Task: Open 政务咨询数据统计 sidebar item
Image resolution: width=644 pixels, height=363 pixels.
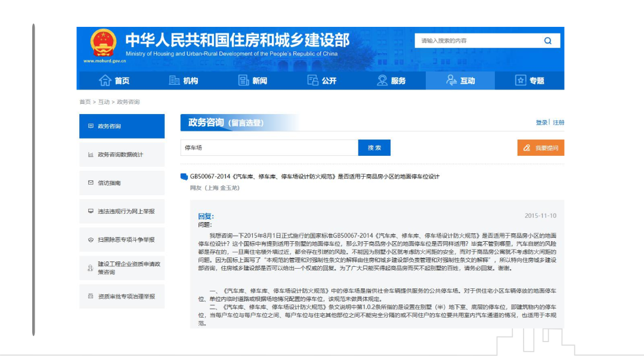Action: tap(122, 155)
